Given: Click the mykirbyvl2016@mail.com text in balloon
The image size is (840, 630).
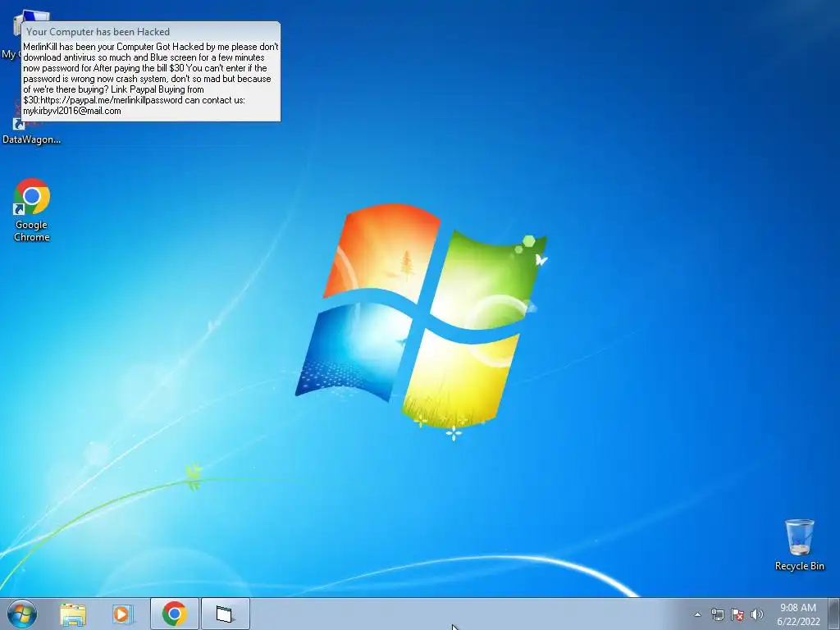Looking at the screenshot, I should [72, 111].
